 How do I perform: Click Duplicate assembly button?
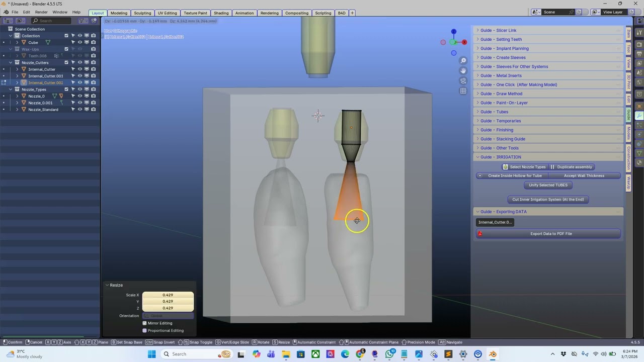(572, 167)
